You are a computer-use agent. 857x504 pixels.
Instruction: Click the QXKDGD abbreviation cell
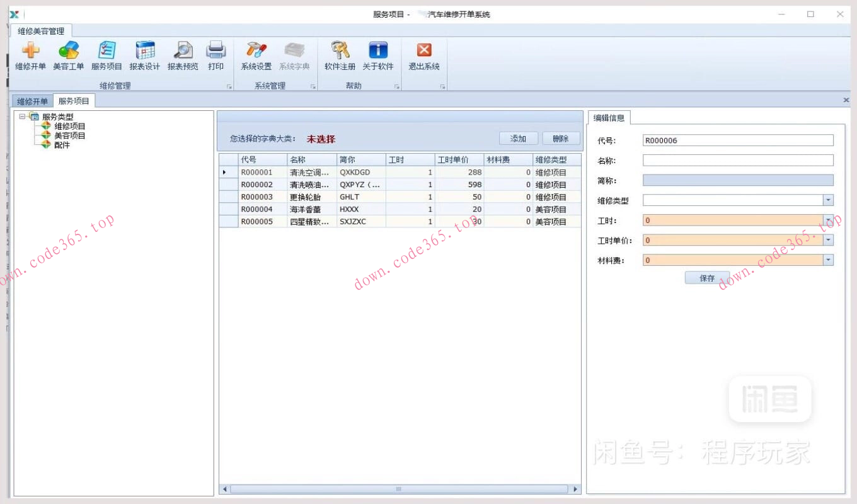point(361,172)
